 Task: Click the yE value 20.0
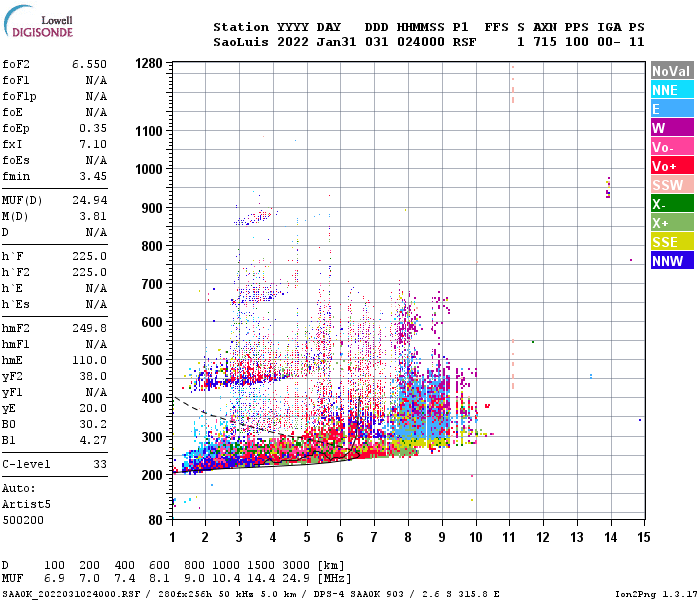[x=93, y=408]
